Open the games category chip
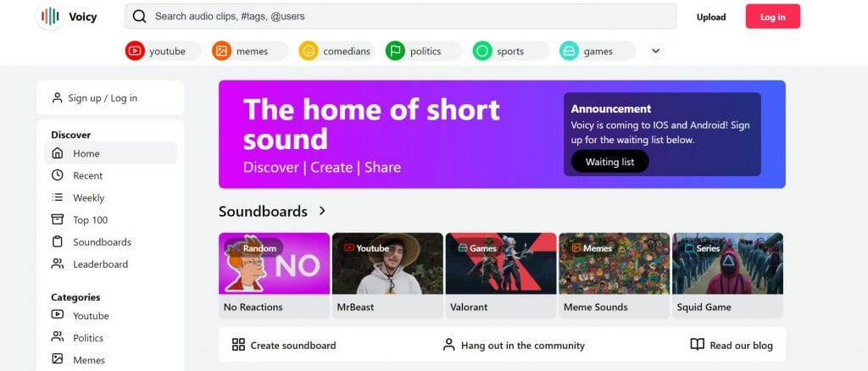Image resolution: width=868 pixels, height=371 pixels. tap(598, 52)
